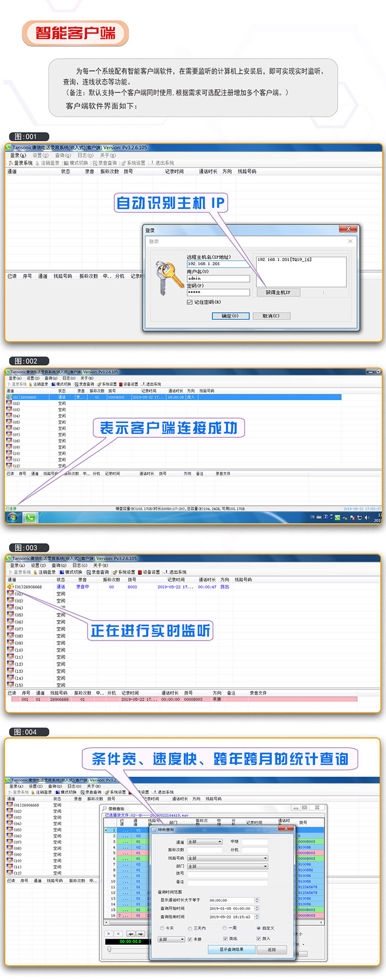Select the channel (01) icon showing 录音中 status
386x980 pixels.
[10, 587]
